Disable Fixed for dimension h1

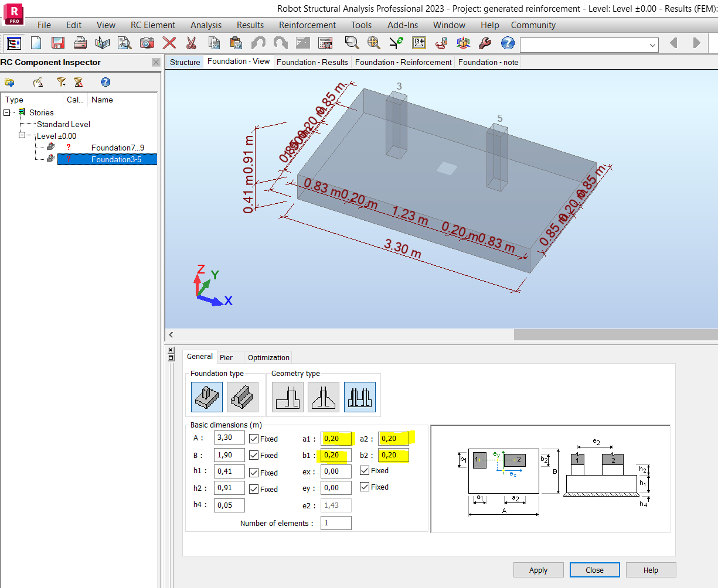(x=254, y=471)
